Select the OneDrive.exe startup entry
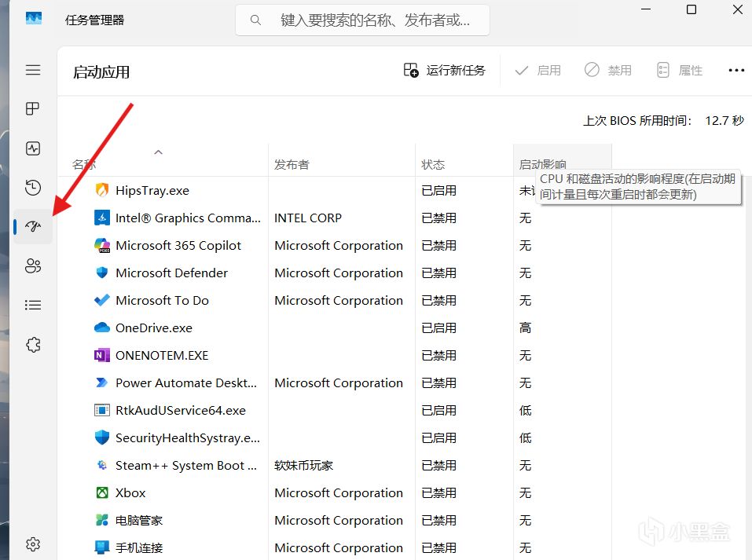752x560 pixels. click(x=154, y=328)
